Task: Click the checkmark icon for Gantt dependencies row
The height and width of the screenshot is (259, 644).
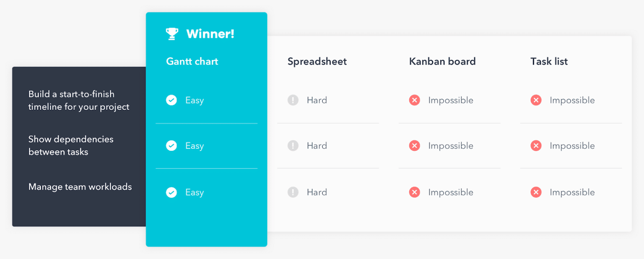Action: (171, 146)
